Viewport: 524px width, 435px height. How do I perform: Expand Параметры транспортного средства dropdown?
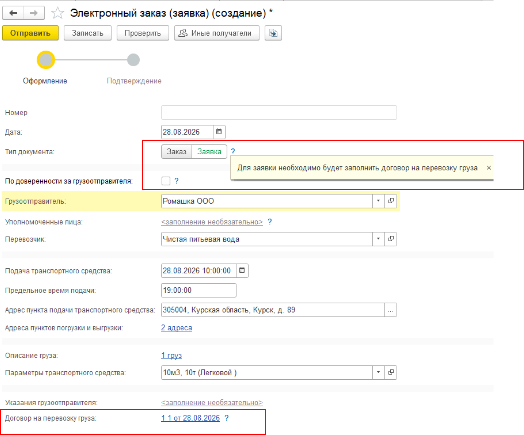378,372
